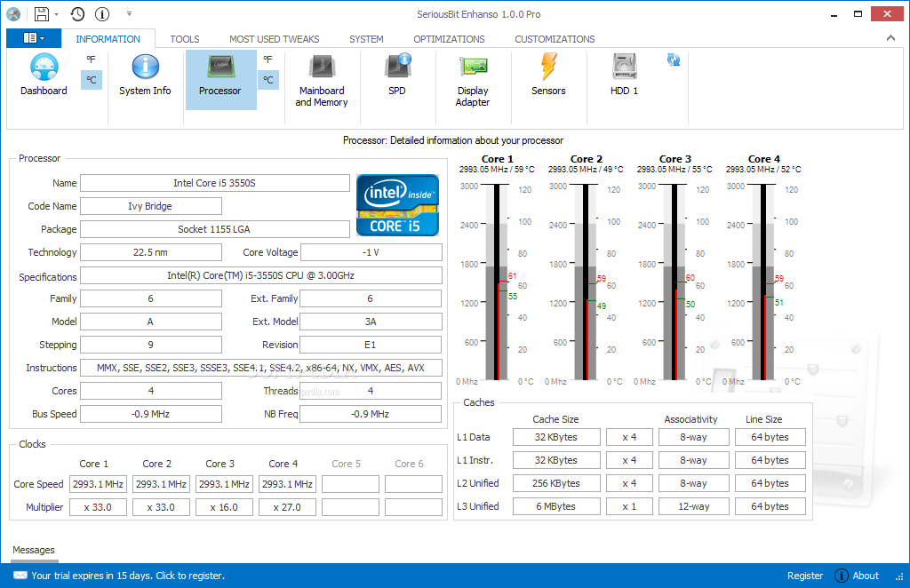Open the Dashboard view
Viewport: 910px width, 588px height.
pyautogui.click(x=44, y=75)
